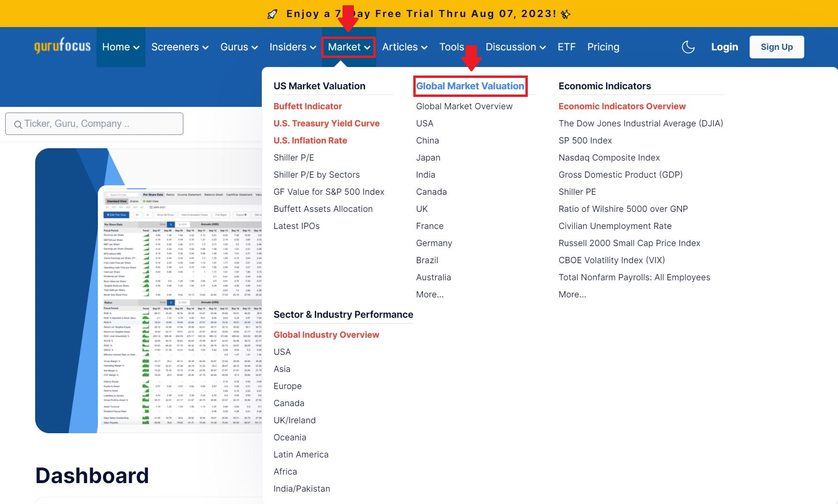Toggle dark mode moon icon
Screen dimensions: 838x504
coord(688,47)
